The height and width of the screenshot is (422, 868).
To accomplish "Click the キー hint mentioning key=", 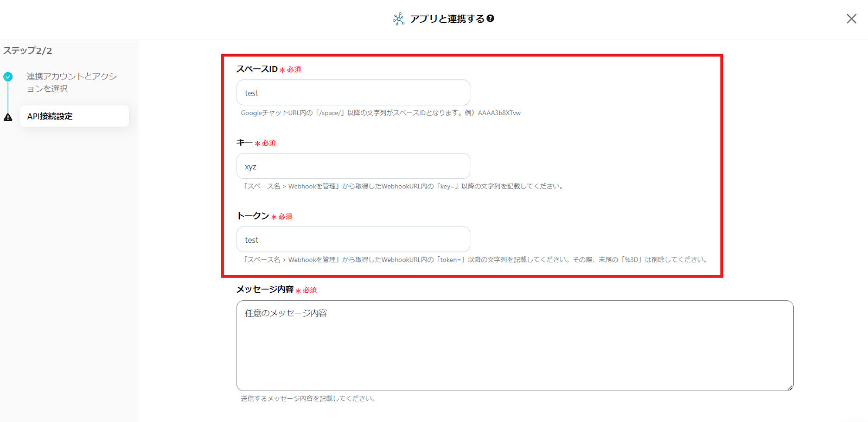I will (x=403, y=186).
